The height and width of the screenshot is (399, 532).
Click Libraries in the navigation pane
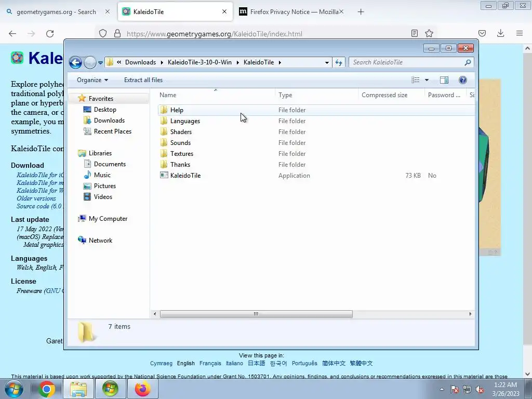click(x=100, y=153)
